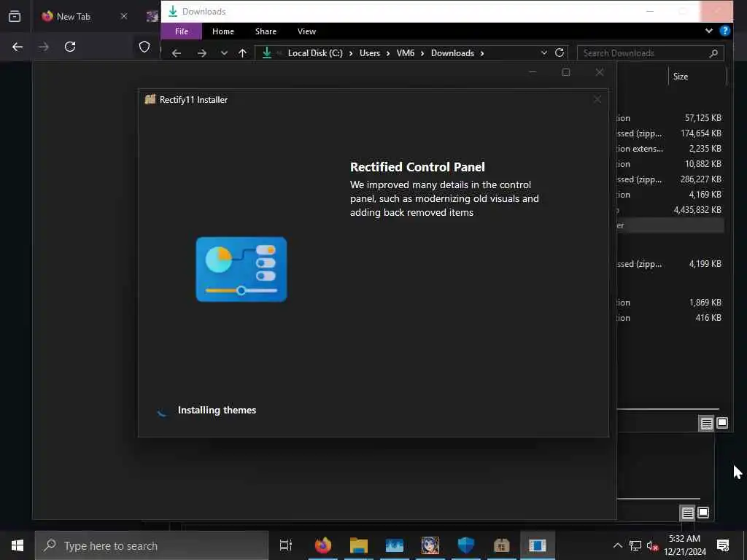Open Explorer recent locations dropdown

pyautogui.click(x=224, y=52)
